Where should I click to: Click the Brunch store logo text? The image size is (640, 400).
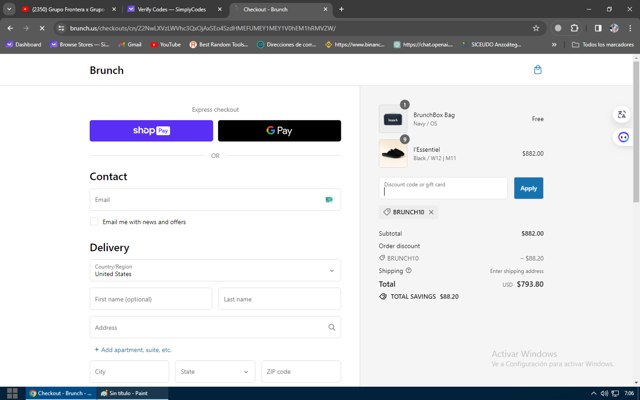pos(107,70)
